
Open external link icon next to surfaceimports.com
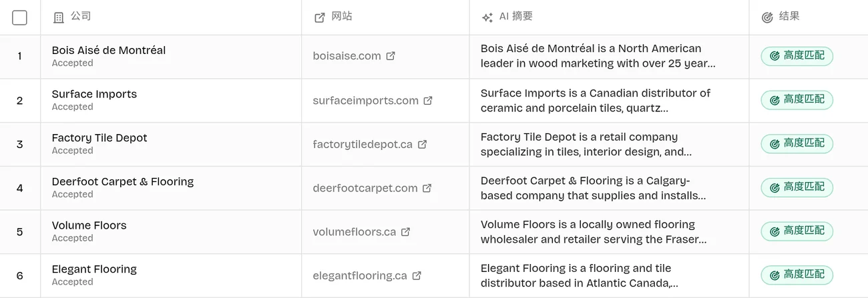(x=428, y=101)
